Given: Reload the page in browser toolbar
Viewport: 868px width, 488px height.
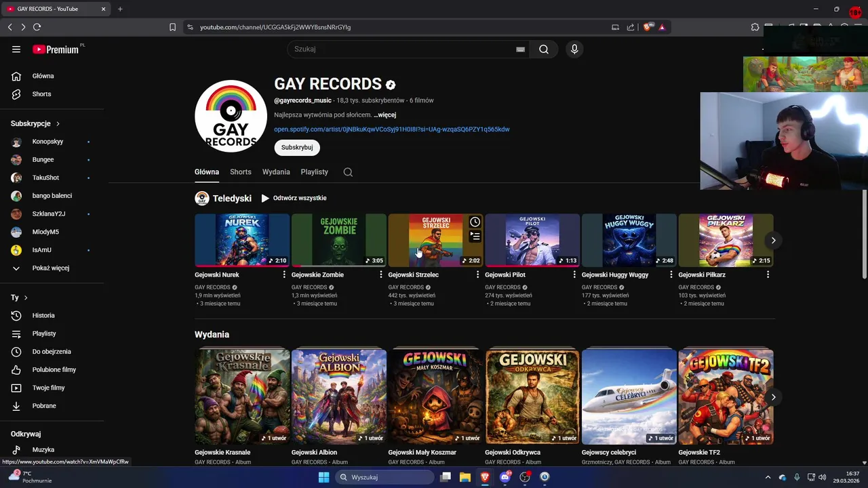Looking at the screenshot, I should click(37, 27).
